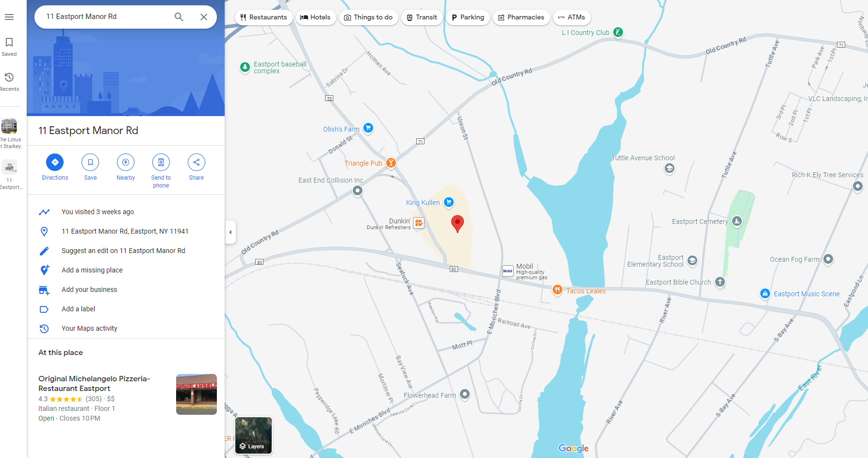Screen dimensions: 868x458
Task: Save this place with Save icon
Action: 90,162
